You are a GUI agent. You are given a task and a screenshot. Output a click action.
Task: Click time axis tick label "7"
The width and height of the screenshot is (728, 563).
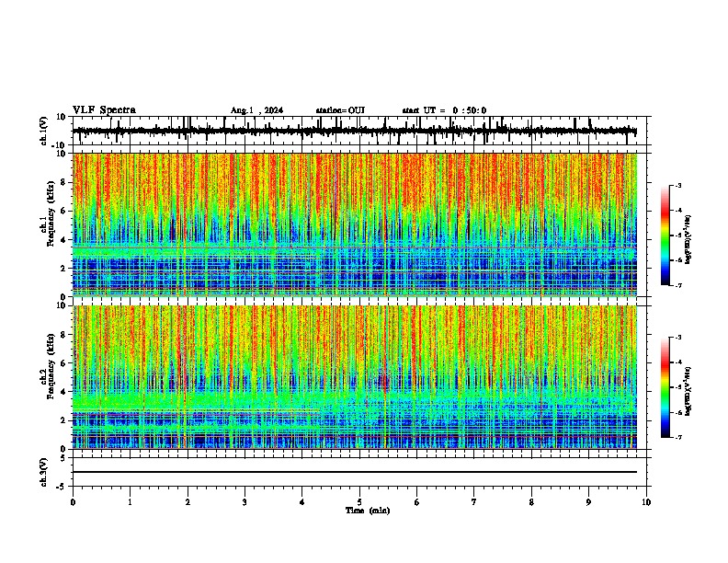[x=474, y=502]
